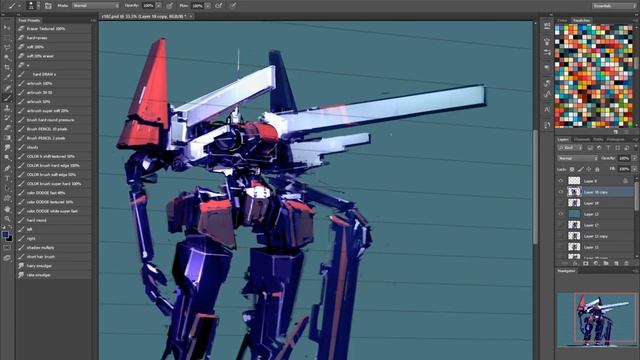
Task: Choose the 'hairy smudger' tool preset
Action: click(x=53, y=266)
